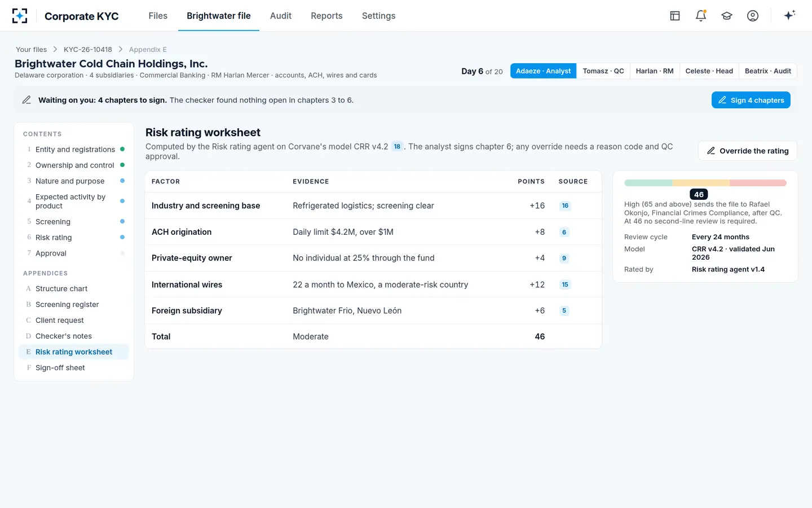Image resolution: width=812 pixels, height=508 pixels.
Task: Click source reference badge 18 next to CRR v4.2
Action: [397, 147]
